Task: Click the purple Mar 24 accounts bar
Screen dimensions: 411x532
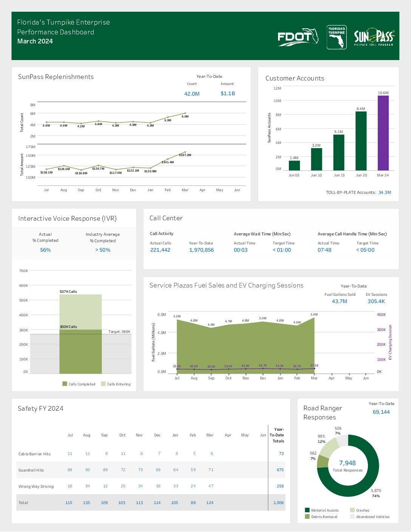Action: pos(383,133)
